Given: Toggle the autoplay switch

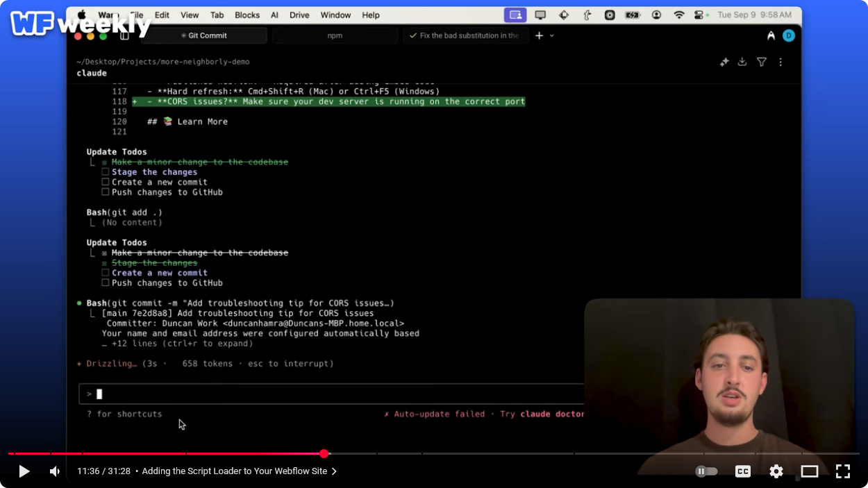Looking at the screenshot, I should coord(706,471).
